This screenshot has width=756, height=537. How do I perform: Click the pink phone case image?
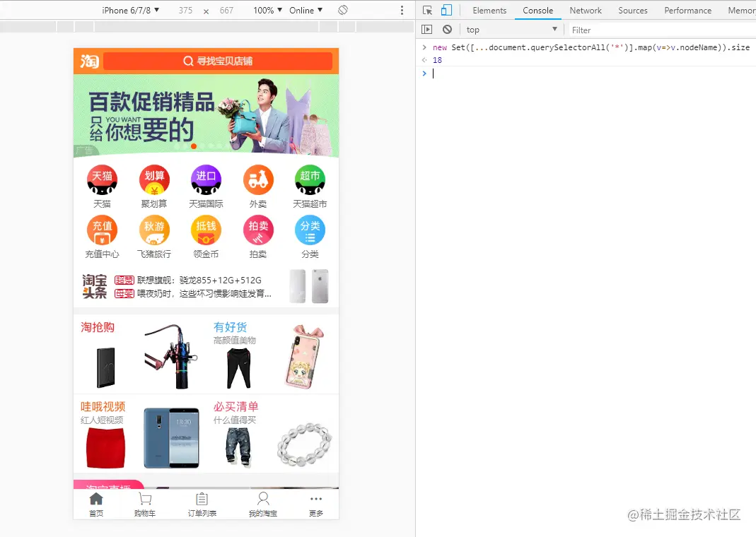pos(305,356)
